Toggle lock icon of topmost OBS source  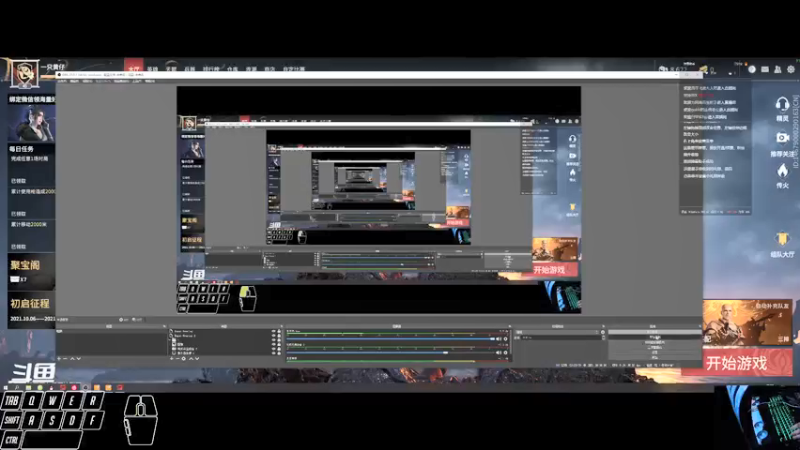click(279, 332)
